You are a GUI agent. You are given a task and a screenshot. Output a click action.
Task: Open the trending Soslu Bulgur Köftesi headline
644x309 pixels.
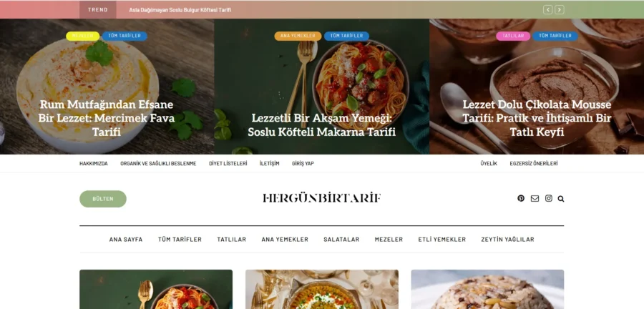pyautogui.click(x=180, y=10)
